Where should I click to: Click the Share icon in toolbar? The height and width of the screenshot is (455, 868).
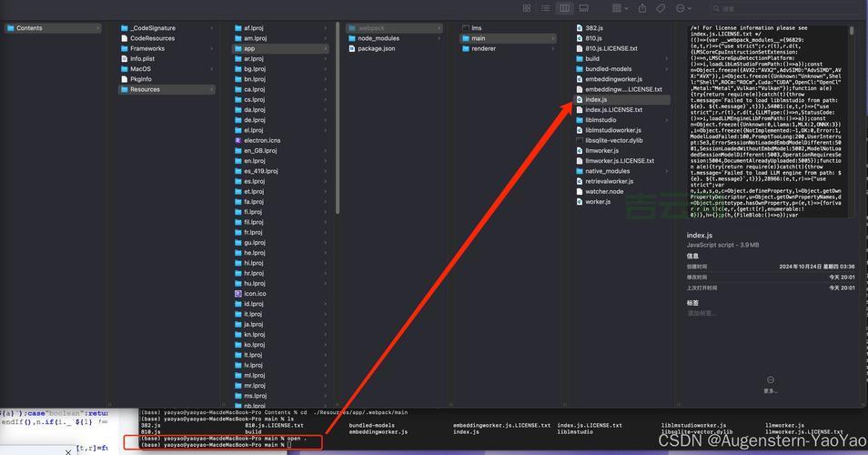coord(642,8)
